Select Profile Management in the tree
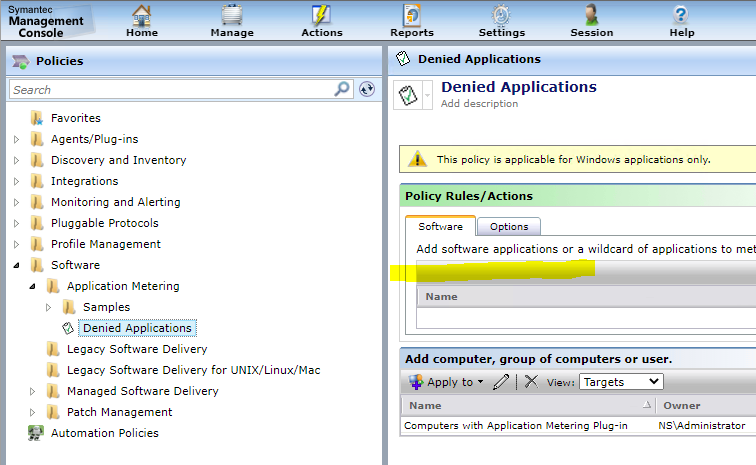Viewport: 756px width, 465px height. click(106, 244)
